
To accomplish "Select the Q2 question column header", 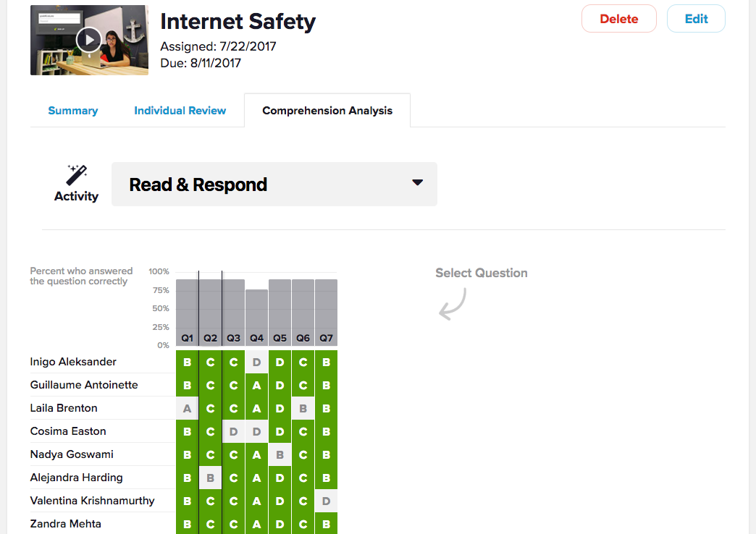I will 210,338.
